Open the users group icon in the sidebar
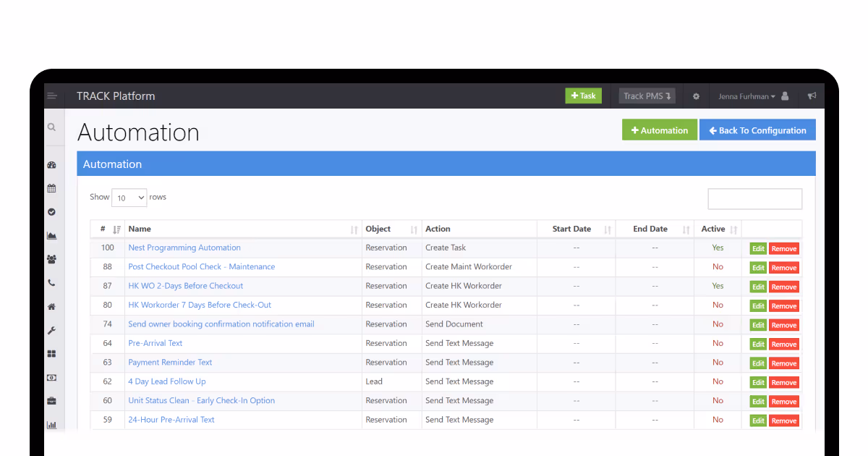Image resolution: width=868 pixels, height=456 pixels. pos(51,259)
